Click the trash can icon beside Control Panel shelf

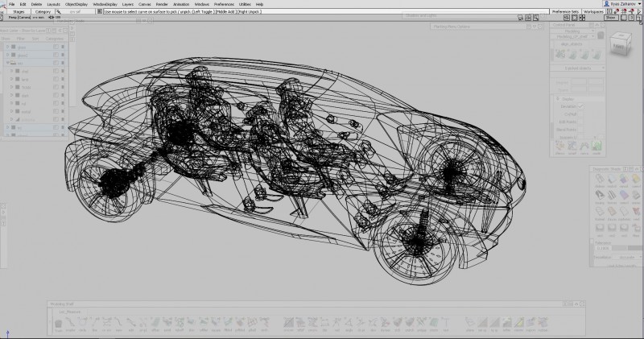click(601, 35)
